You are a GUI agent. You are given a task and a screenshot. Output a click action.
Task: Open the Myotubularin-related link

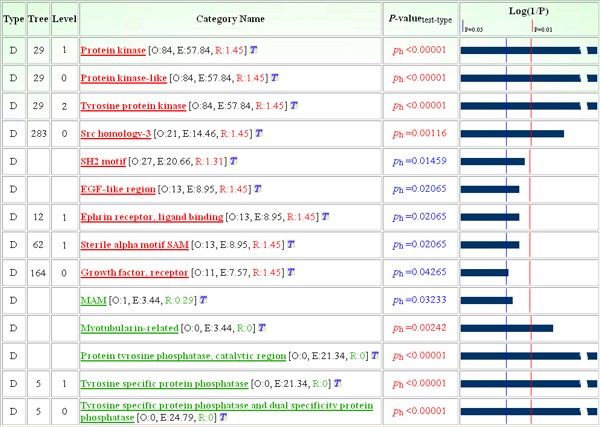tap(129, 328)
